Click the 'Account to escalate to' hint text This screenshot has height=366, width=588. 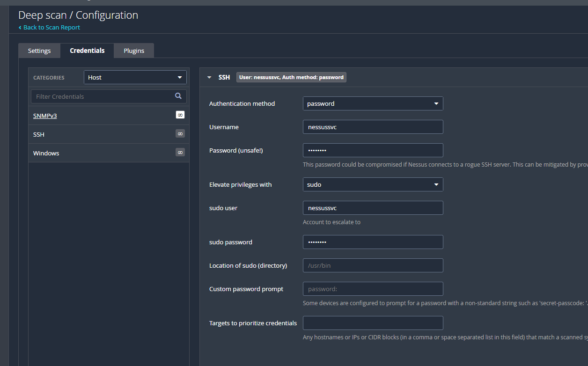[331, 222]
